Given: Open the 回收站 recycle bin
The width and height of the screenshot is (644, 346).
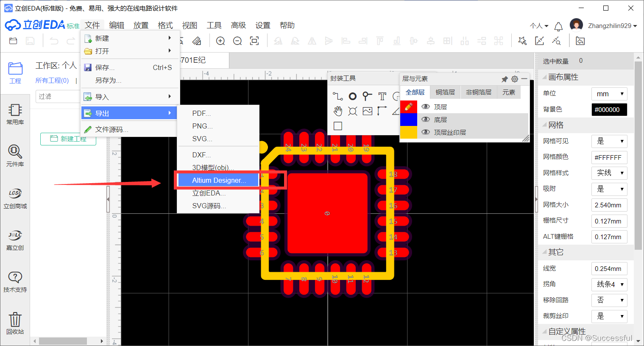Looking at the screenshot, I should pos(15,324).
